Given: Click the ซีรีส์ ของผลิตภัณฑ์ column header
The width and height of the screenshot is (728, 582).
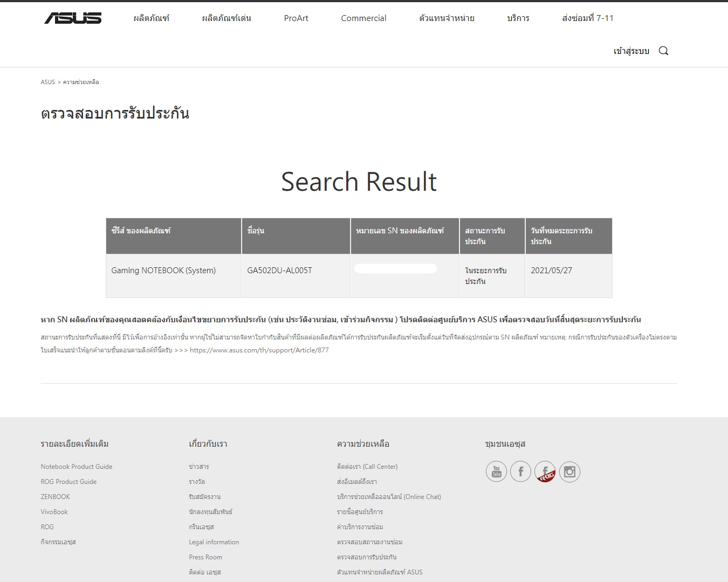Looking at the screenshot, I should [174, 236].
